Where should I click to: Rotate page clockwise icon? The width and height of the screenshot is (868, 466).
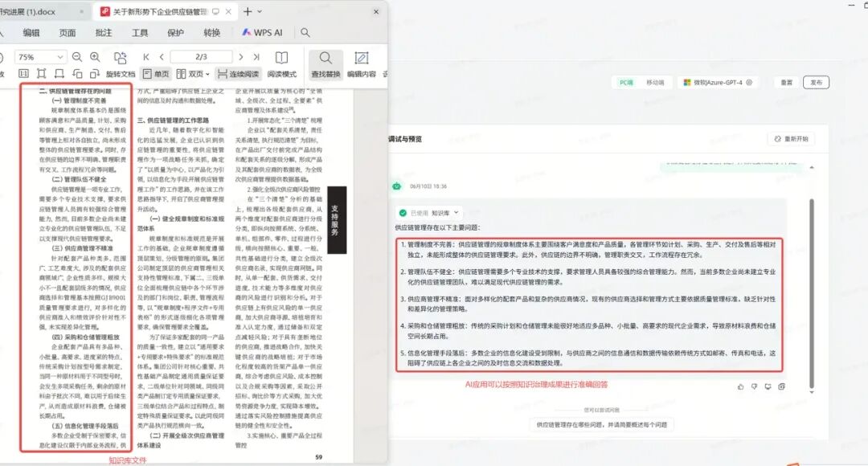pos(95,74)
